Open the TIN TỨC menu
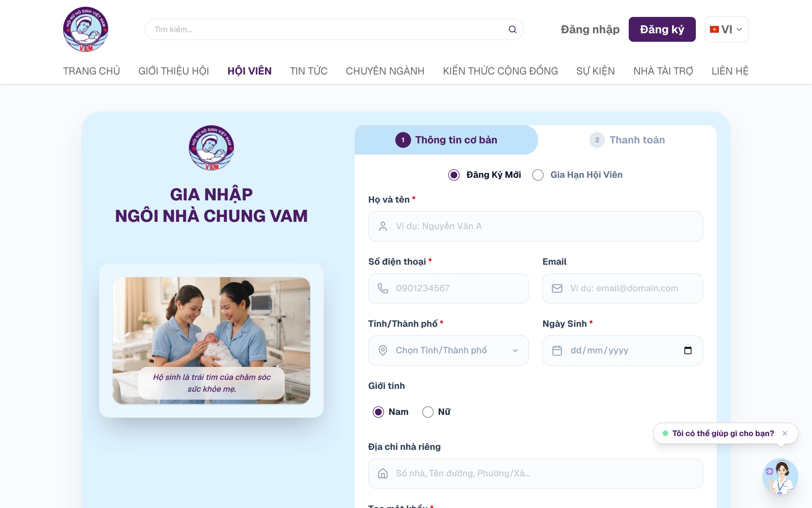The image size is (812, 508). (309, 71)
